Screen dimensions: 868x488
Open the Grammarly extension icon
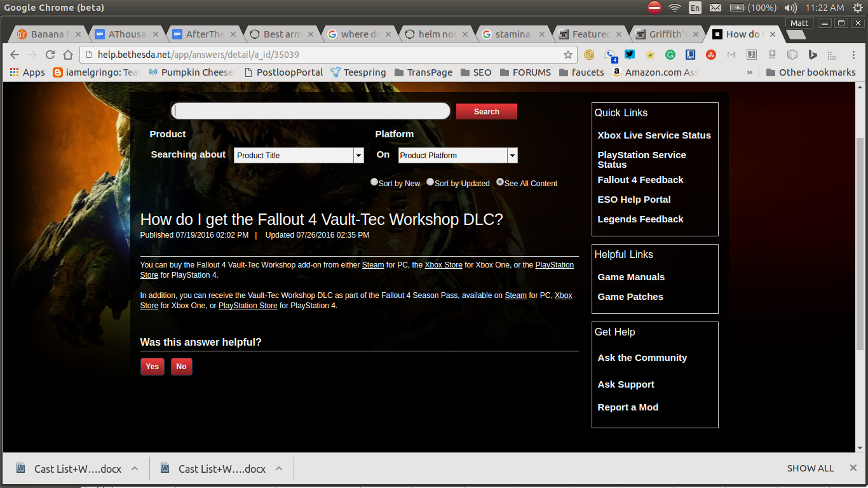pos(670,55)
